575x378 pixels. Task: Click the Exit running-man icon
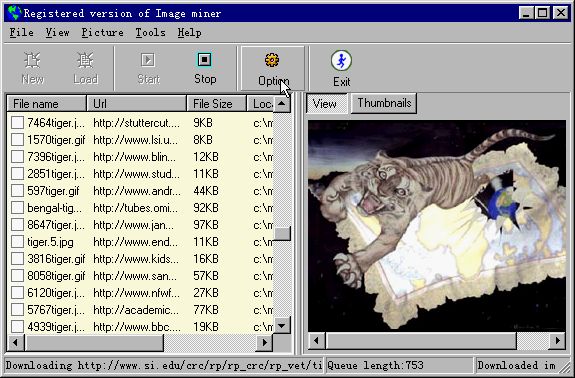[341, 60]
